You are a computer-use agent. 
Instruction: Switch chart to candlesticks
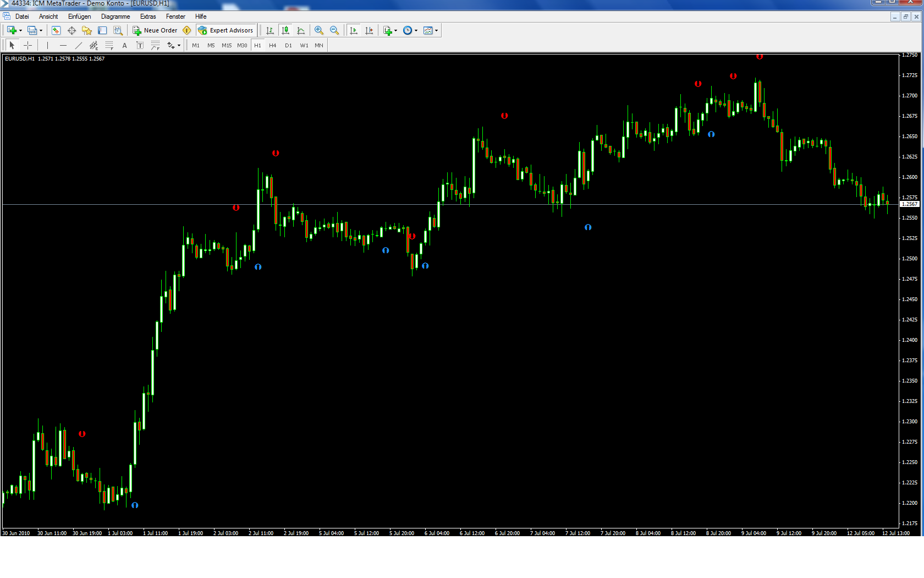(285, 30)
